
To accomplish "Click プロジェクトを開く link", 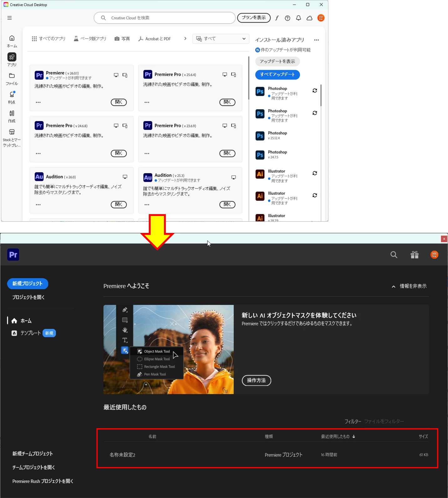I will pos(28,297).
